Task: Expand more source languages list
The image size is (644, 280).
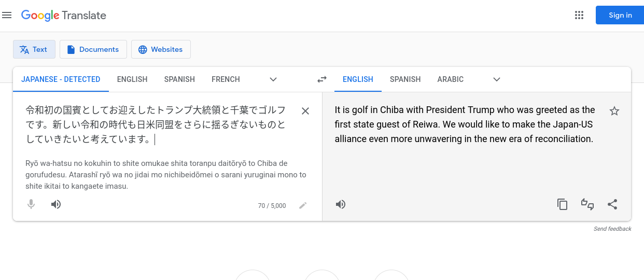Action: [273, 79]
